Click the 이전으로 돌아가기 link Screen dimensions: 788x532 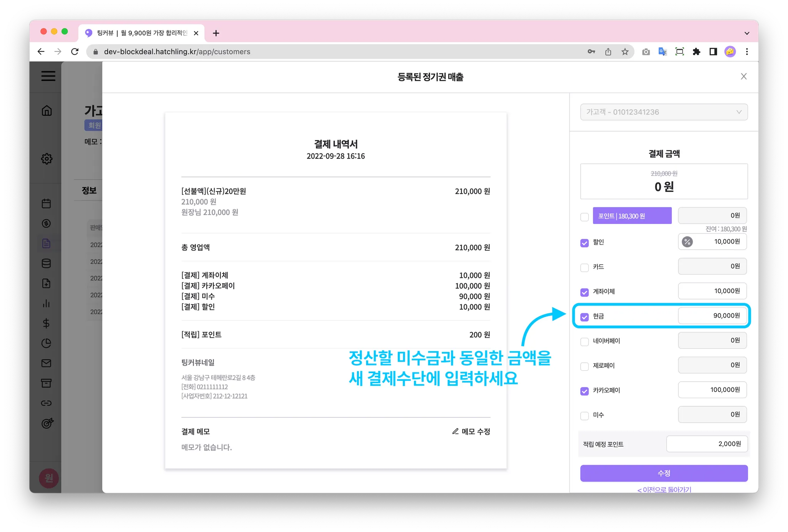tap(664, 489)
